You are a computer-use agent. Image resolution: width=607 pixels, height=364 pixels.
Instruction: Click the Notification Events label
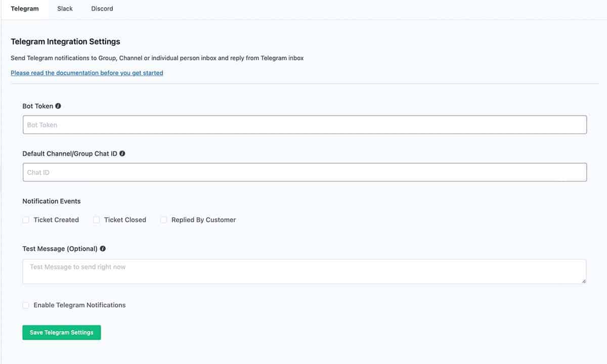(52, 201)
